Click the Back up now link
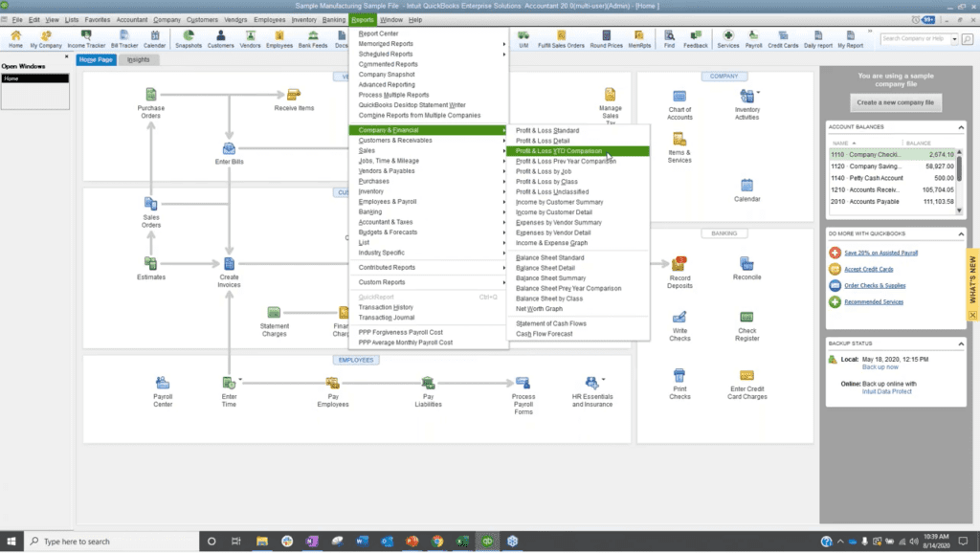Viewport: 980px width, 553px height. pos(880,366)
